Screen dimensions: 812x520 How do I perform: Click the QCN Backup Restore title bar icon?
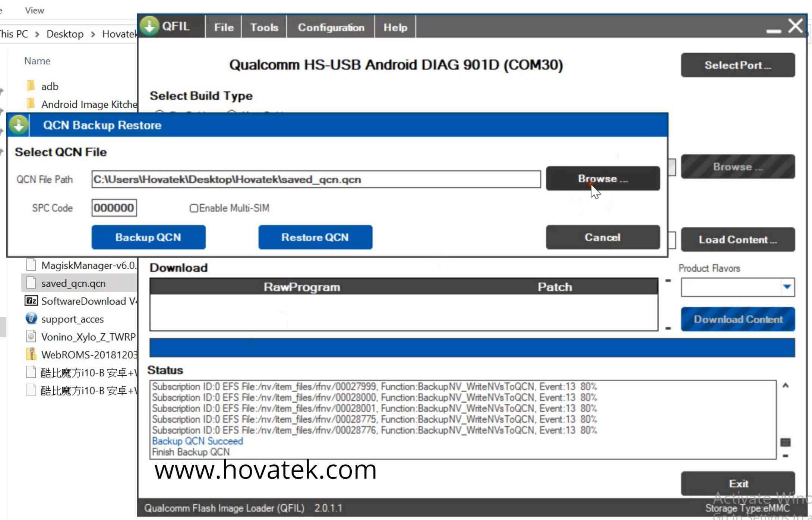pyautogui.click(x=18, y=125)
